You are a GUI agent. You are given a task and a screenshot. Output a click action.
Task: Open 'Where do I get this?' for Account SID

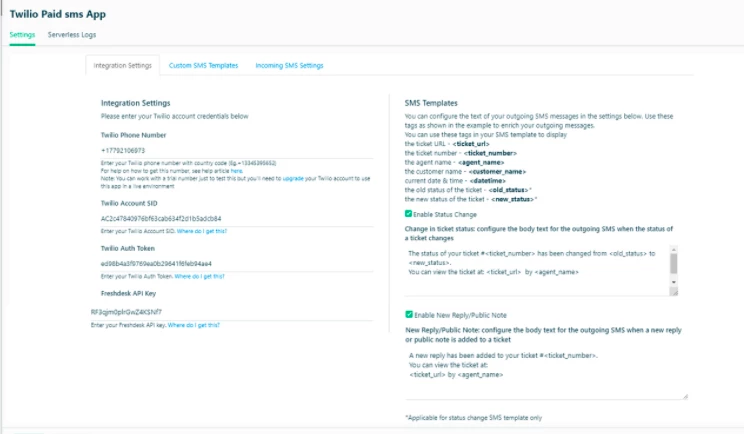(x=202, y=231)
